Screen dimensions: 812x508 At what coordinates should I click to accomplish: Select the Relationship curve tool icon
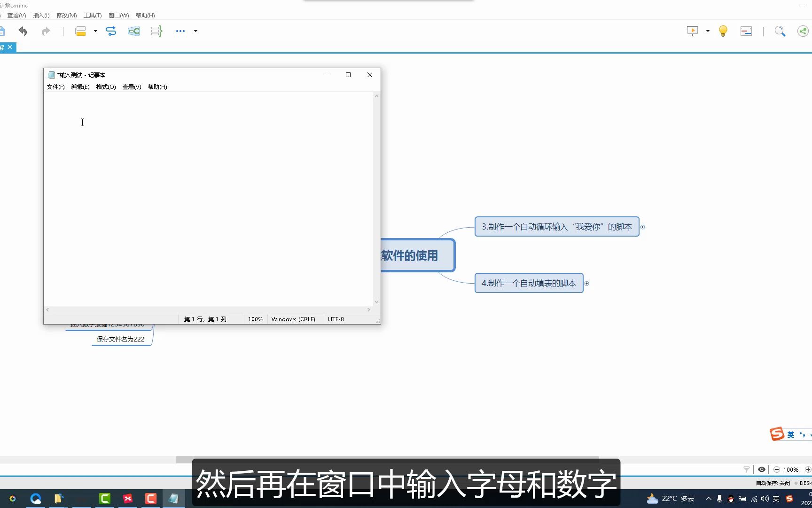tap(111, 31)
